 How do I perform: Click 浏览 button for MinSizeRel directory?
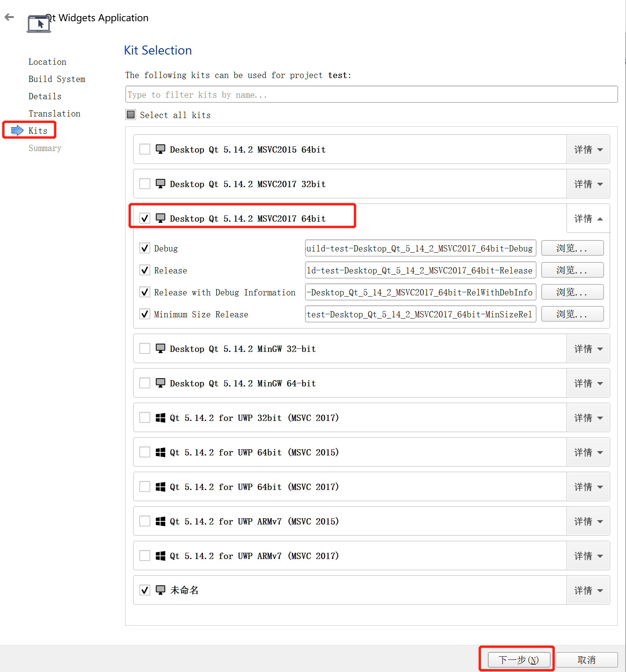click(x=572, y=314)
